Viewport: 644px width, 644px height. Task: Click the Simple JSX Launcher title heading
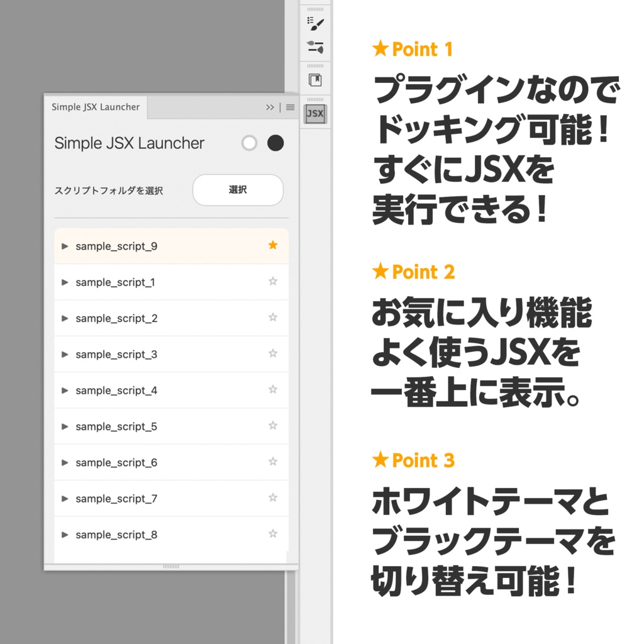(128, 143)
